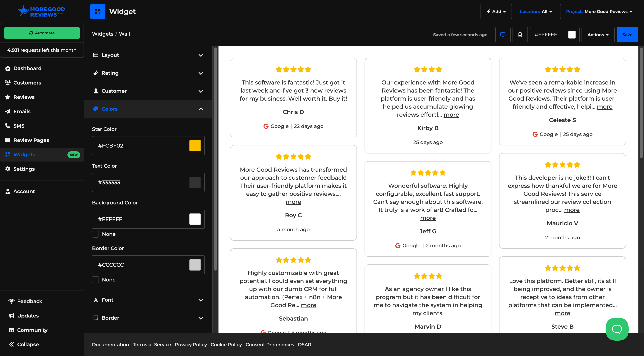Open the Reviews sidebar item
Viewport: 644px width, 356px height.
tap(24, 97)
